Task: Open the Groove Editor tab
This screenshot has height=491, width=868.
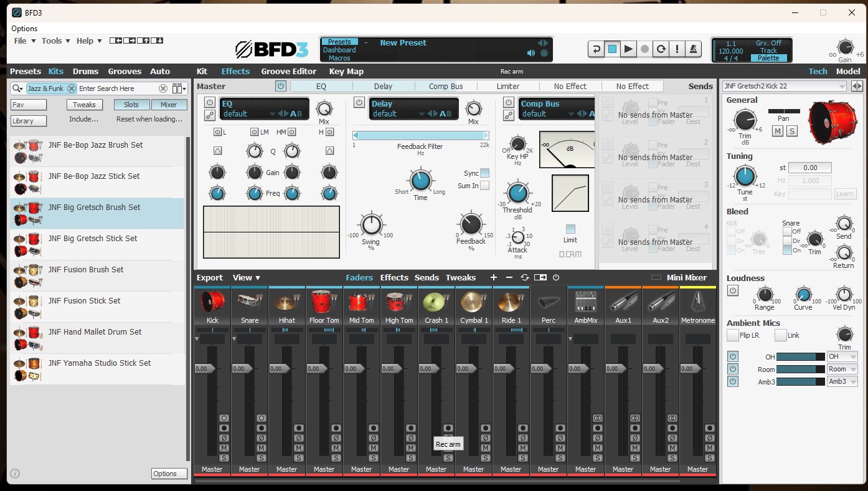Action: point(289,72)
